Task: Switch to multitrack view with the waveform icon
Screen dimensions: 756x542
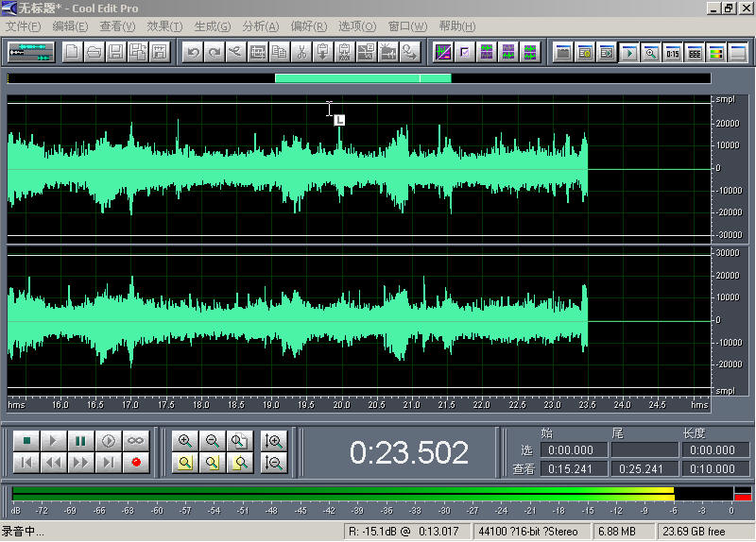Action: [x=31, y=52]
